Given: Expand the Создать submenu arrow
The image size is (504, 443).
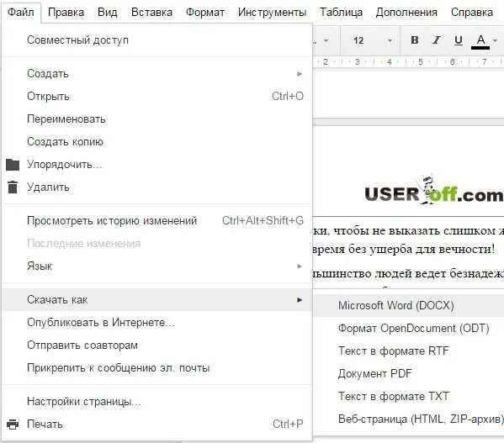Looking at the screenshot, I should (300, 74).
